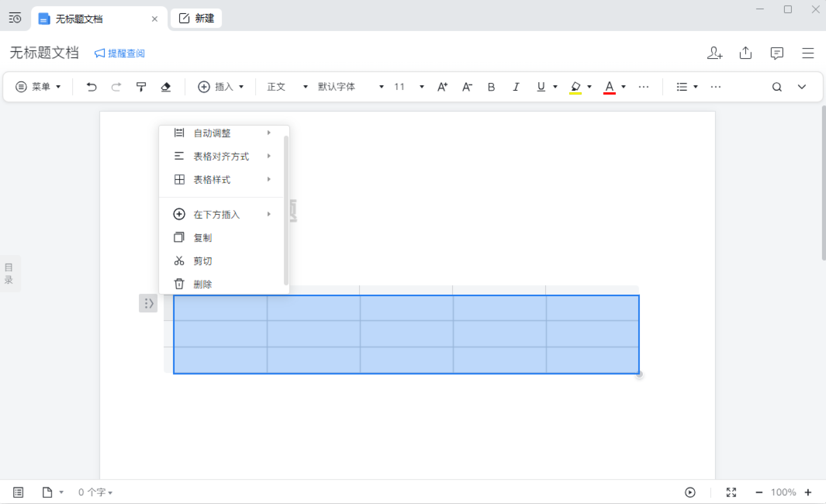
Task: Apply the red font color
Action: click(x=609, y=87)
